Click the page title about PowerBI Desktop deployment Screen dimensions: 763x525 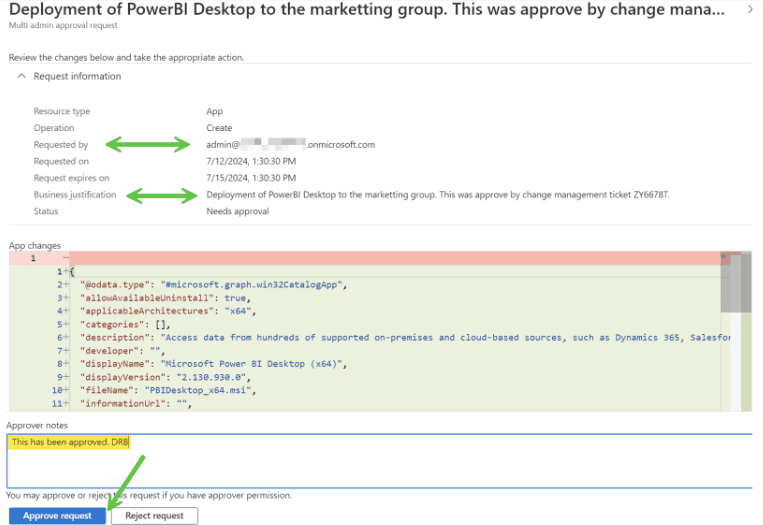click(365, 10)
